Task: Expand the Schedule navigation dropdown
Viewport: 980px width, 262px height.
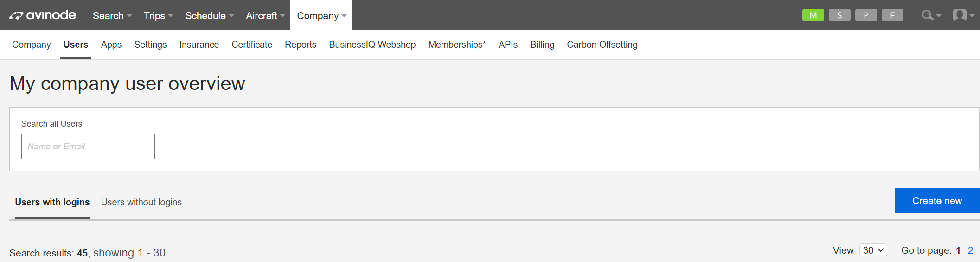Action: 209,16
